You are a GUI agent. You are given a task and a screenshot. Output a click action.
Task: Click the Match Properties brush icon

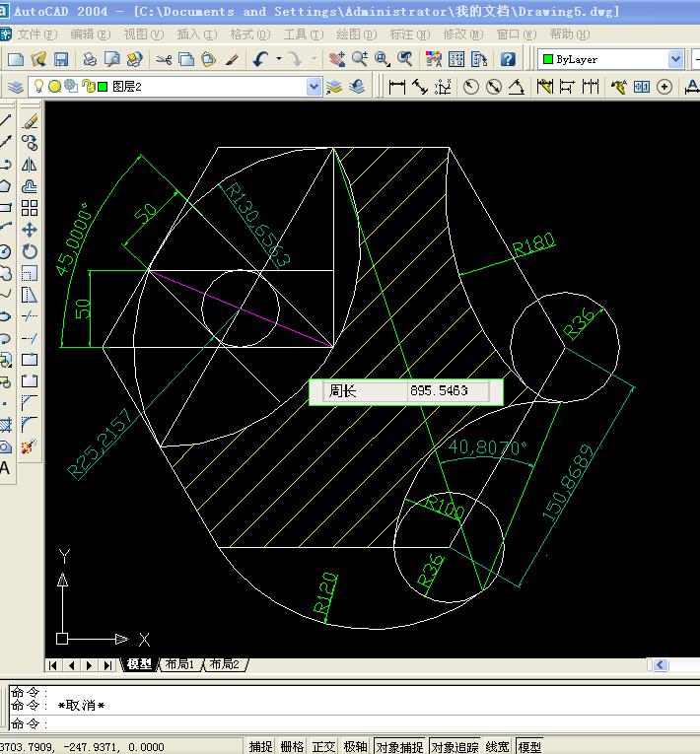point(232,59)
